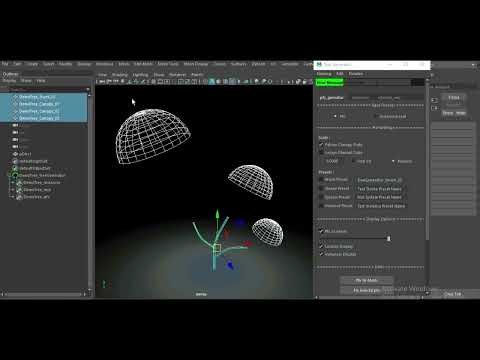Viewport: 480px width, 360px height.
Task: Open the Windows menu
Action: tap(104, 64)
